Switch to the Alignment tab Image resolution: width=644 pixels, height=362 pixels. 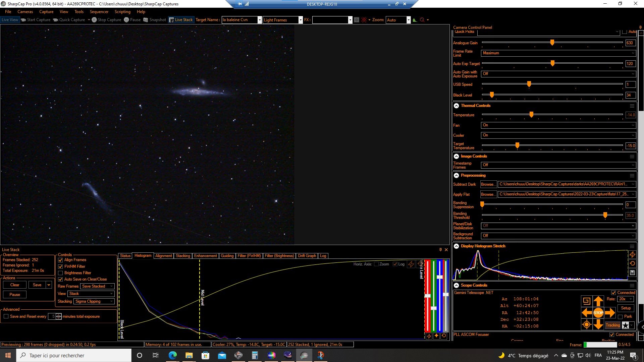pos(164,256)
